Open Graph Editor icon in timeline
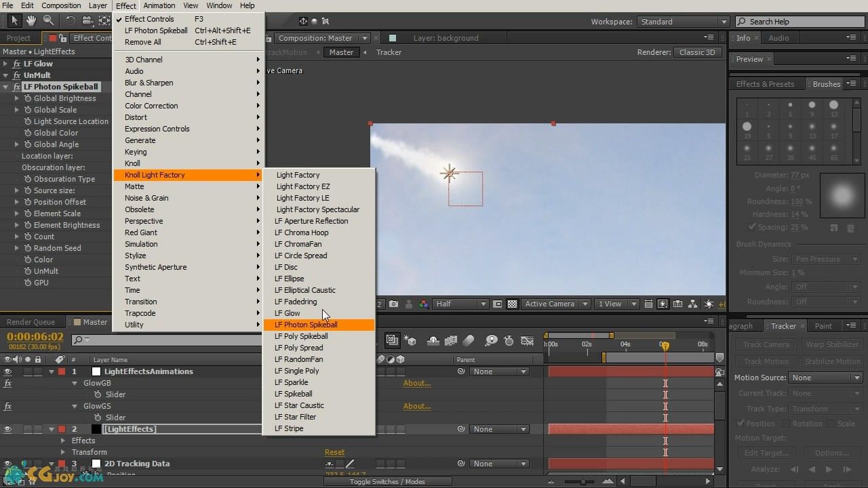The width and height of the screenshot is (868, 488). point(527,340)
